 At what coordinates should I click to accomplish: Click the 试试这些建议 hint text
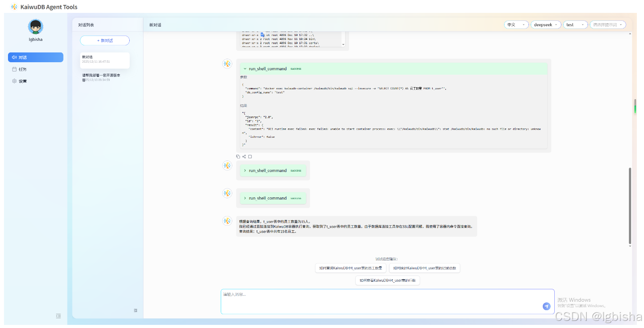387,259
